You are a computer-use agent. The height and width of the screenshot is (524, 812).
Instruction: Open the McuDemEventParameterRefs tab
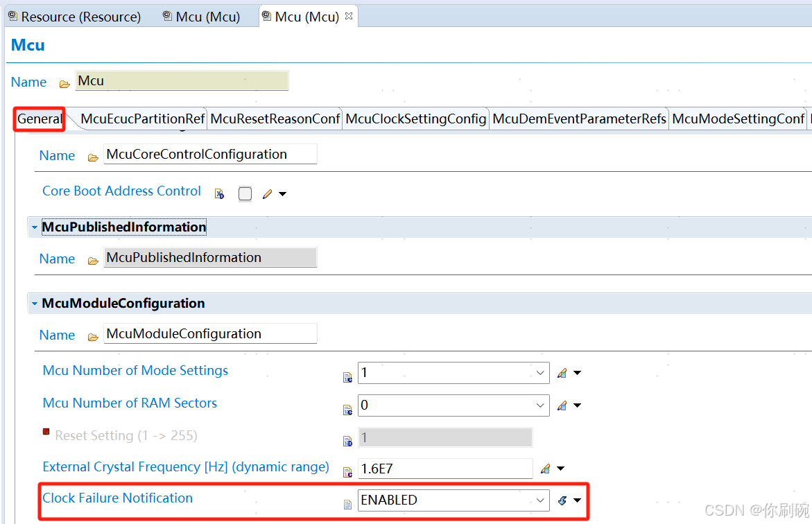pos(579,119)
